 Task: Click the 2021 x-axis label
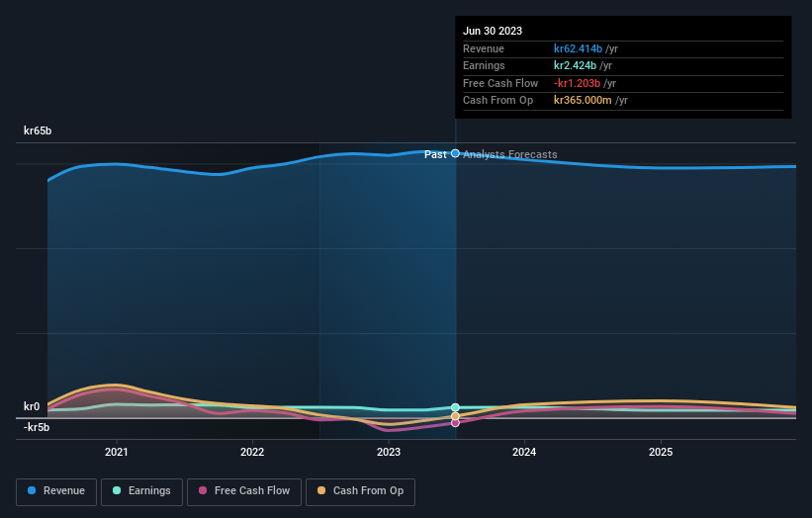(x=117, y=452)
